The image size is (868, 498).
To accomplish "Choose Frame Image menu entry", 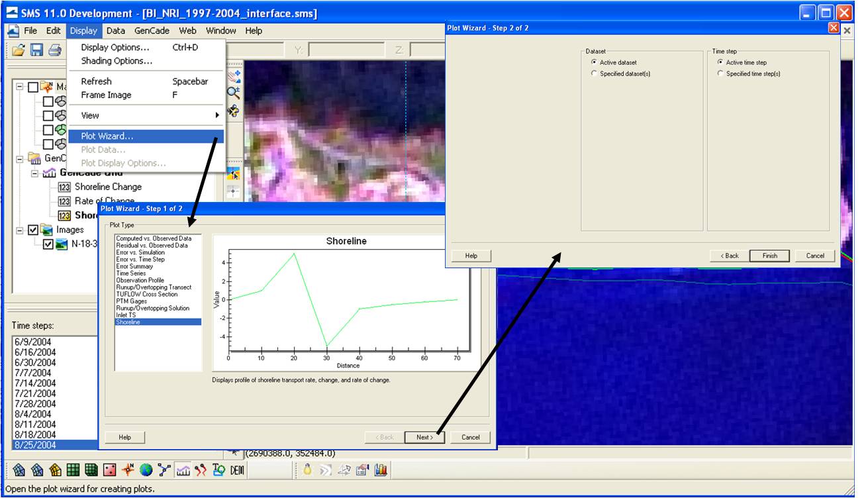I will 146,95.
